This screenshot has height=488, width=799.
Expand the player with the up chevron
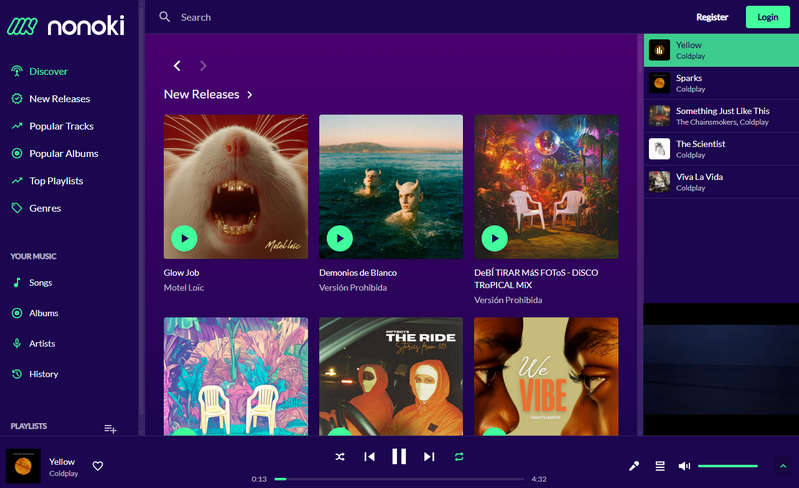pyautogui.click(x=783, y=466)
